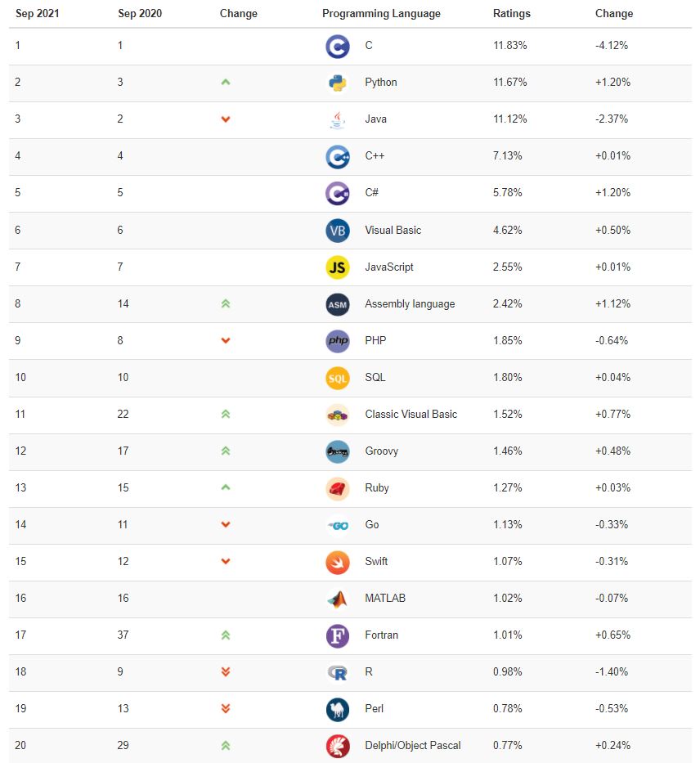The image size is (700, 763).
Task: Click the Visual Basic VB icon
Action: pos(337,231)
